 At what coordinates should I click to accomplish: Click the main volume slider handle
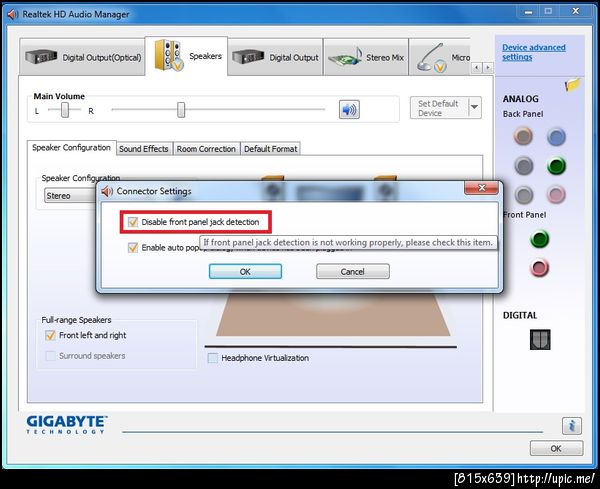(181, 110)
